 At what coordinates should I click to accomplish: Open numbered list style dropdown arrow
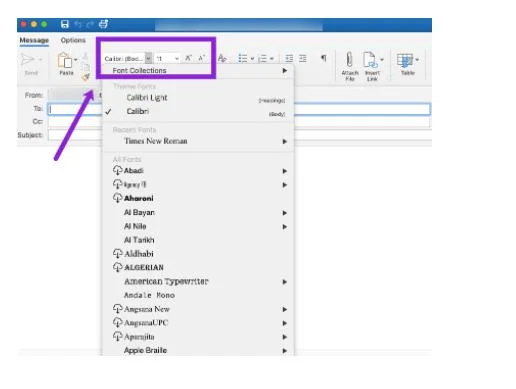(272, 59)
